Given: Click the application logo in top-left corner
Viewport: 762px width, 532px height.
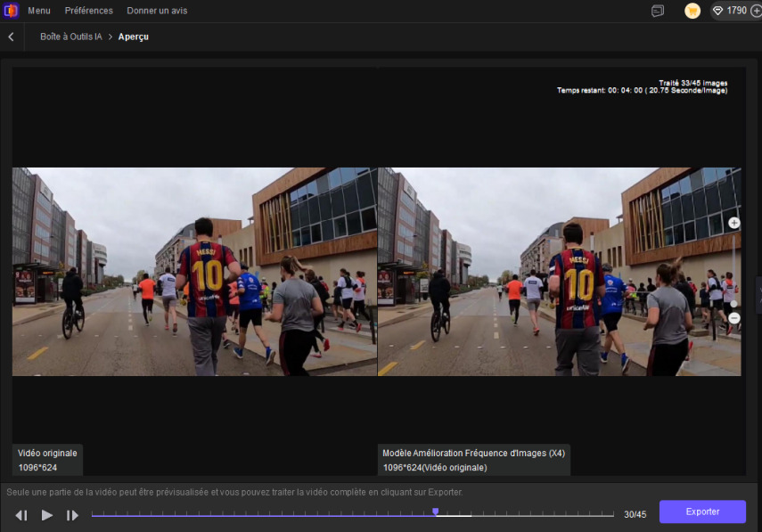Looking at the screenshot, I should (x=10, y=10).
